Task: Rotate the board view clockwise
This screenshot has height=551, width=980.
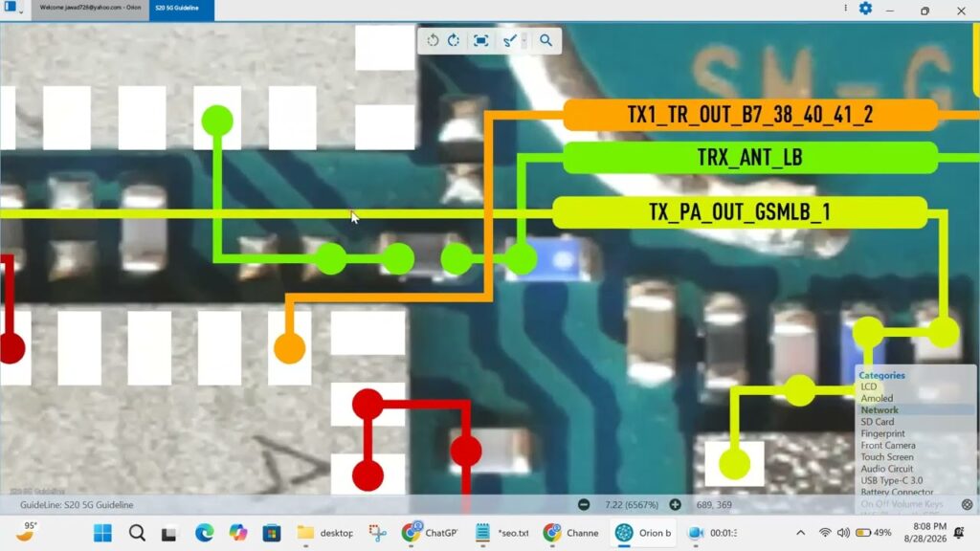Action: 454,40
